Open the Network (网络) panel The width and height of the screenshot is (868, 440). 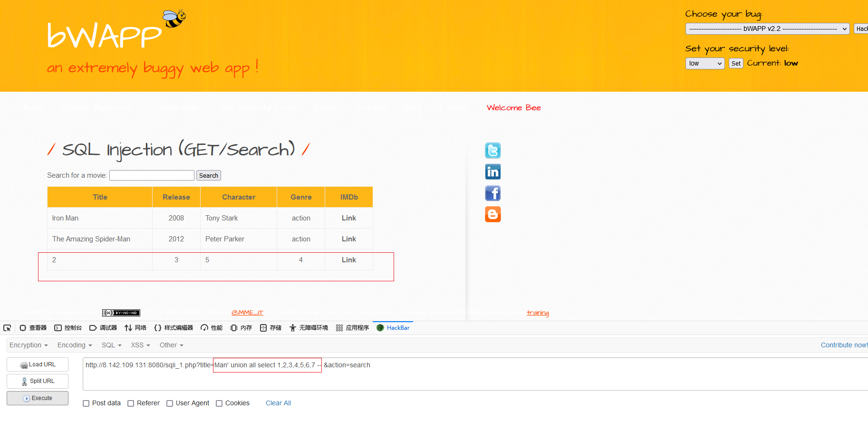point(135,328)
